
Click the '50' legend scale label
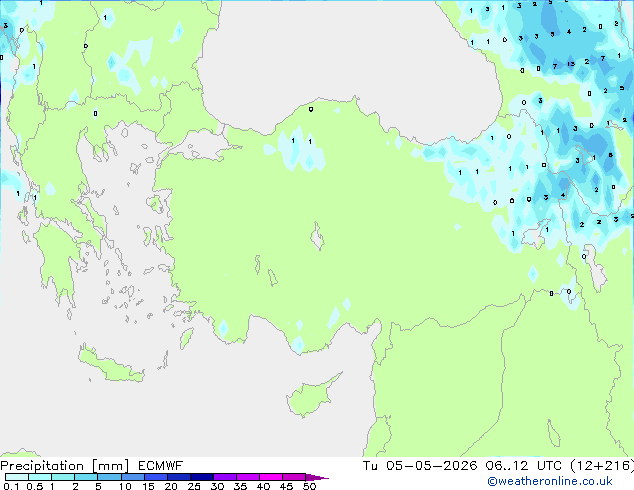tap(309, 486)
